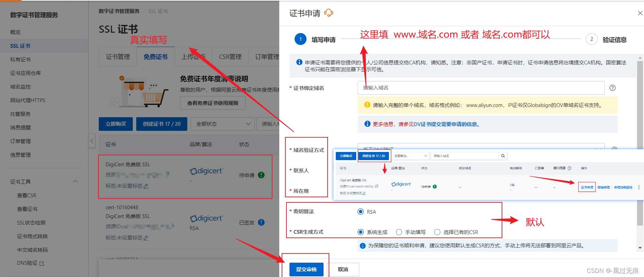
Task: Open DV证书提交需要申请的信息 link
Action: 445,124
